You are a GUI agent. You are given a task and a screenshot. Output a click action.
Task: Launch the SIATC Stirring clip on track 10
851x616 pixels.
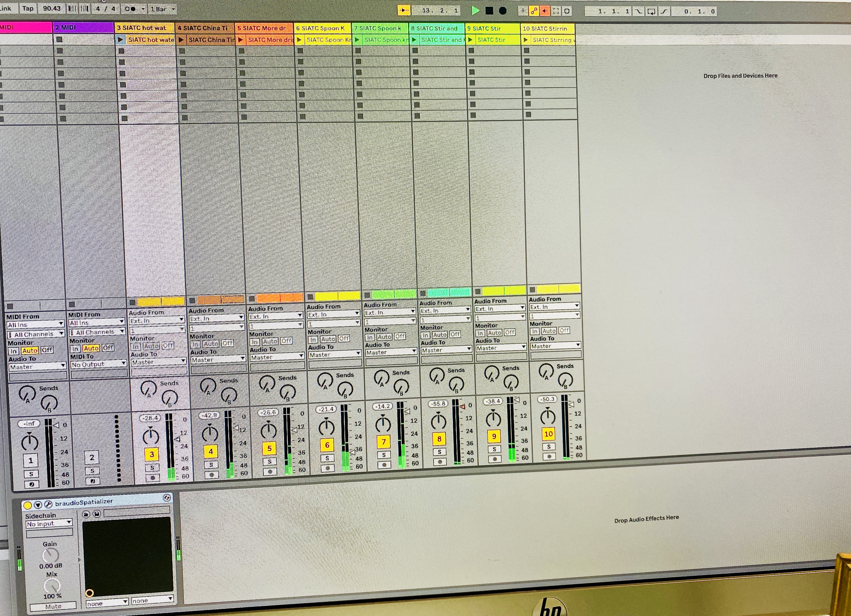click(x=526, y=40)
